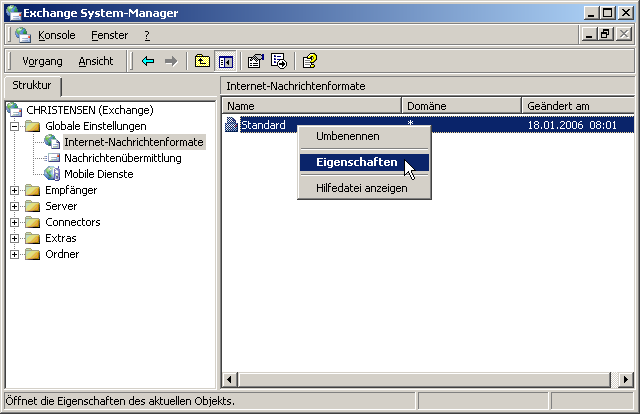
Task: Sort by Domäne column header
Action: pos(462,106)
